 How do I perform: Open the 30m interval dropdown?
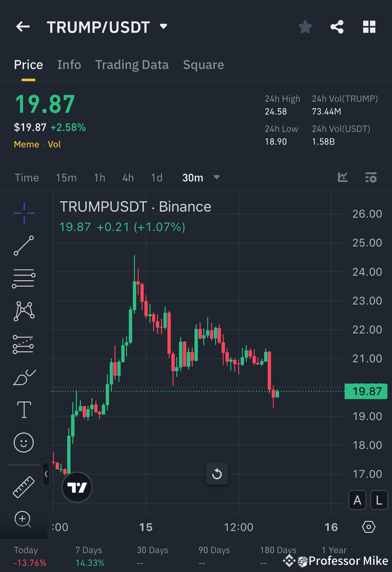(201, 178)
